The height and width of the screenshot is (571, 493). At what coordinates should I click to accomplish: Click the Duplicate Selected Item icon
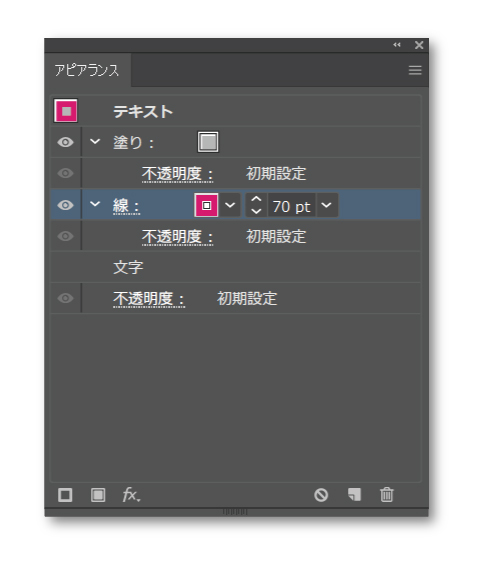coord(354,495)
